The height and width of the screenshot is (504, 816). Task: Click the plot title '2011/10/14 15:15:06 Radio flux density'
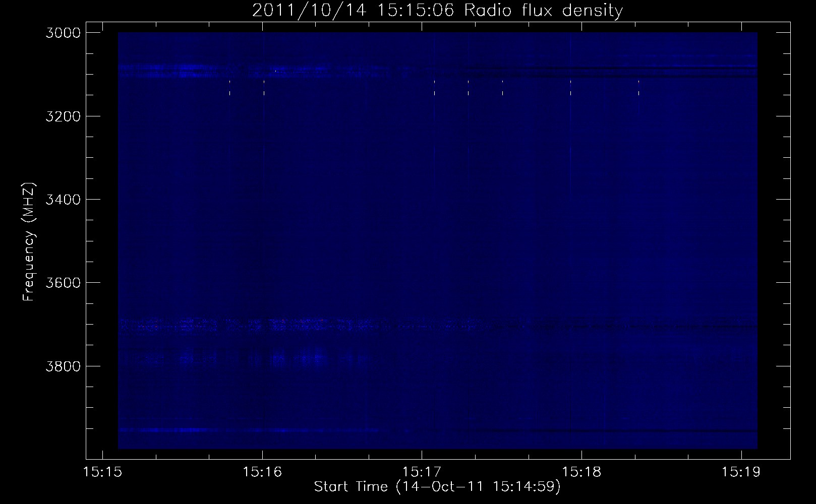(437, 11)
